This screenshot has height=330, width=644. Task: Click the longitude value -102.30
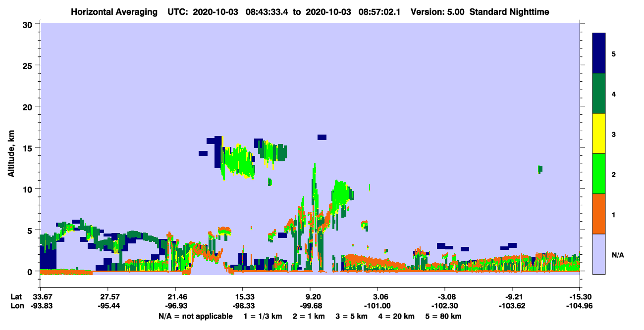pyautogui.click(x=445, y=306)
